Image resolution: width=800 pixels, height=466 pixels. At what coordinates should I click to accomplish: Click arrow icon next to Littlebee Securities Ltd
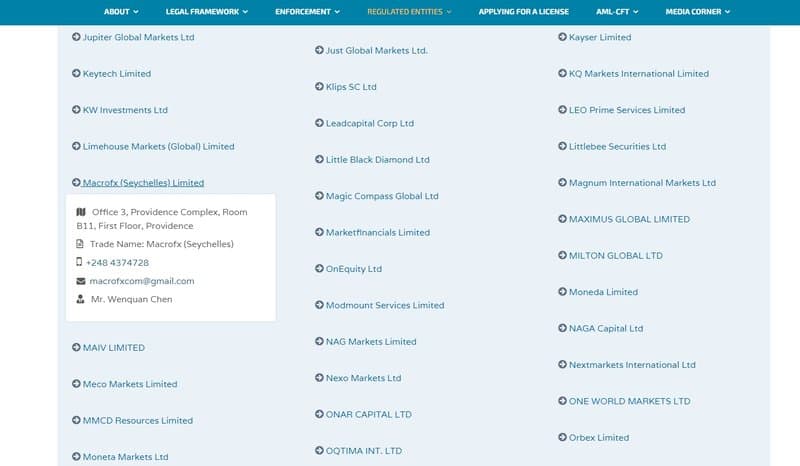(562, 146)
